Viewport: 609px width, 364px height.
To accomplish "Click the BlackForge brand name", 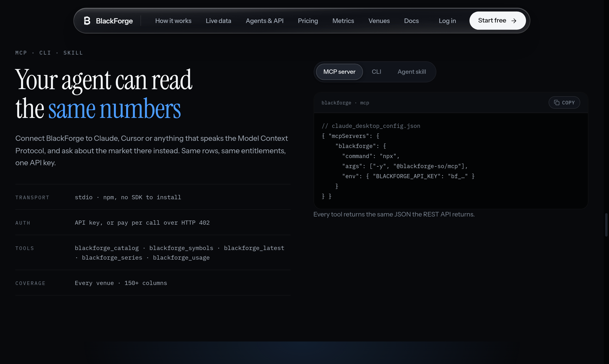I will (114, 21).
